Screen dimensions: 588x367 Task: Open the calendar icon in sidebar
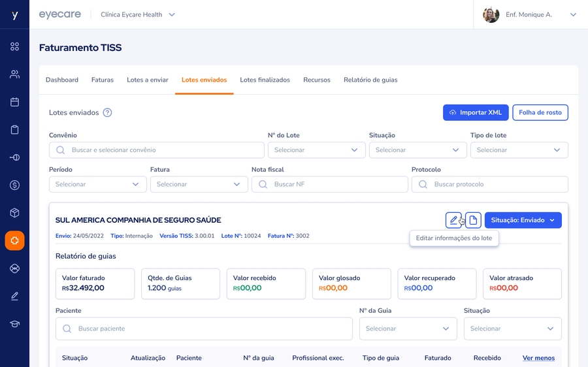[x=14, y=102]
